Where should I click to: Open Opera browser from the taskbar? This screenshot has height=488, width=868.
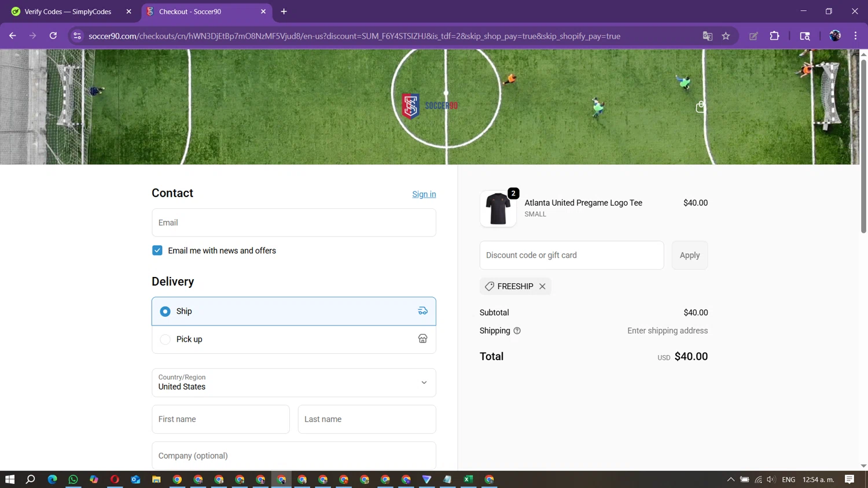point(115,479)
